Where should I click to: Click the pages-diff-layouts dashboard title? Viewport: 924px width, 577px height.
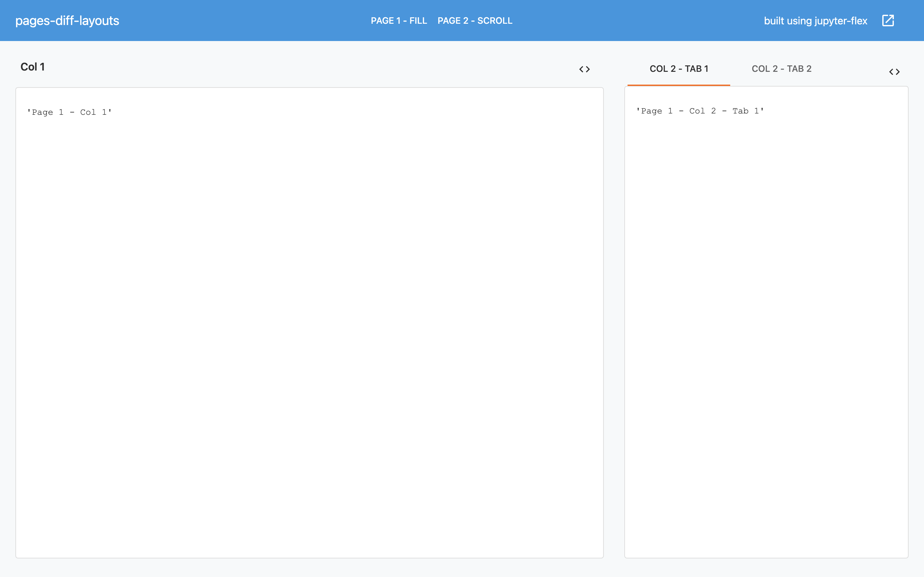click(x=67, y=21)
